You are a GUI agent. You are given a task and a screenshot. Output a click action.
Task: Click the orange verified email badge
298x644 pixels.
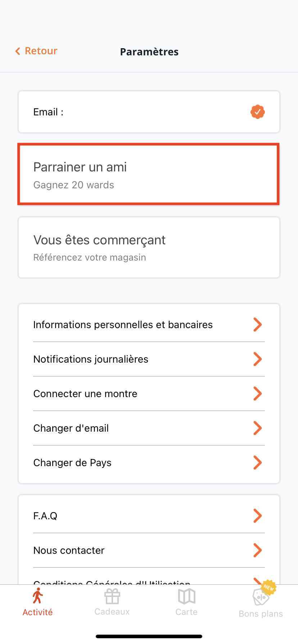click(258, 112)
